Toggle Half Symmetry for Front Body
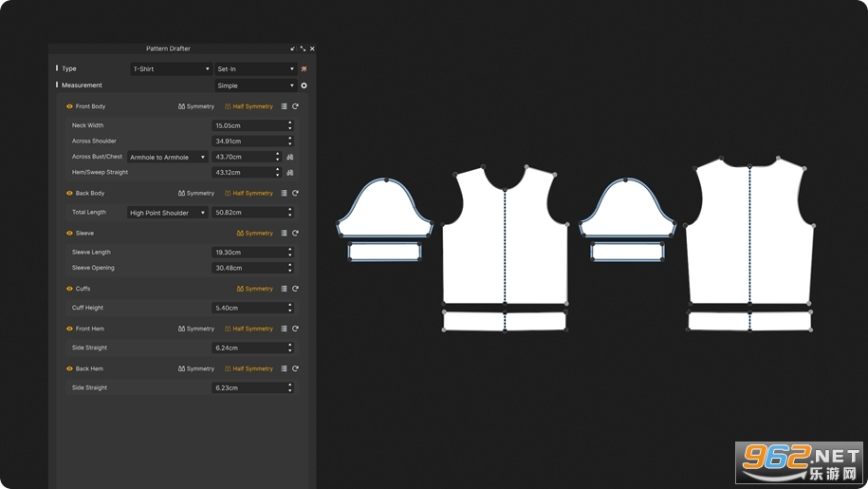This screenshot has width=868, height=489. [249, 106]
